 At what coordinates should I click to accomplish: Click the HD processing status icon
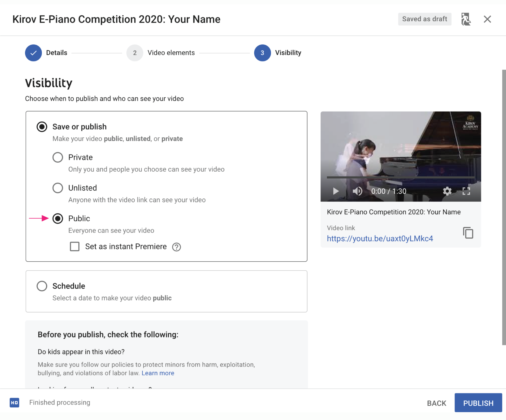pos(15,403)
